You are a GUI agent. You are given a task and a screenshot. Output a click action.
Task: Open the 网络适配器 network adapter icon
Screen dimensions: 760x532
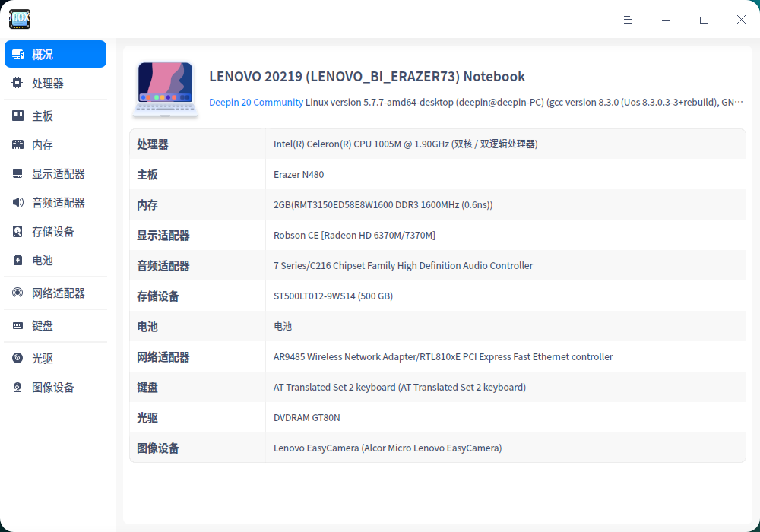pyautogui.click(x=17, y=293)
